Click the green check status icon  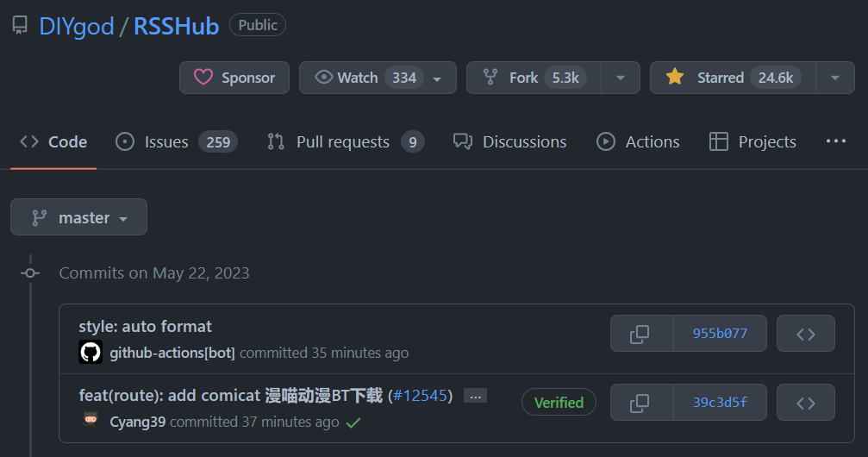tap(353, 423)
